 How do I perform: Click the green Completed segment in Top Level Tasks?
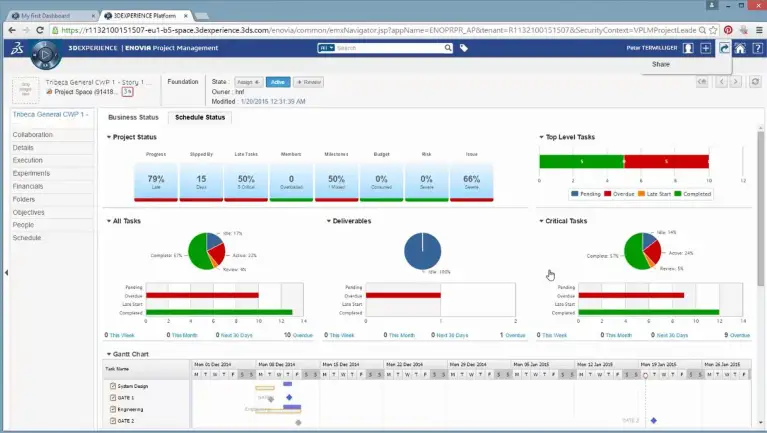[581, 161]
